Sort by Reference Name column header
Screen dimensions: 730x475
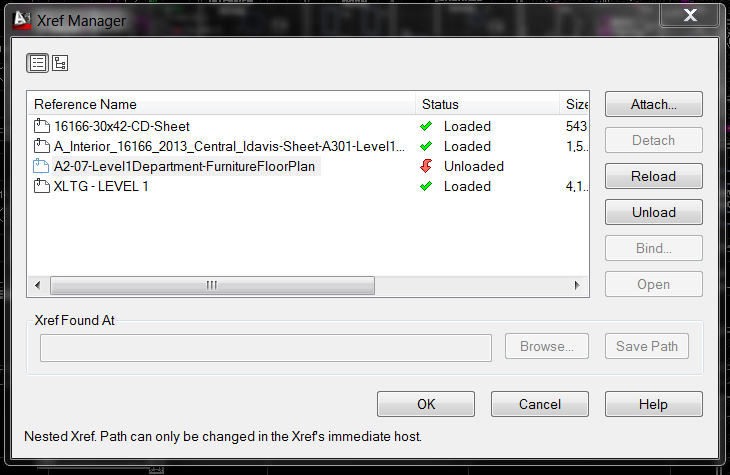tap(221, 104)
